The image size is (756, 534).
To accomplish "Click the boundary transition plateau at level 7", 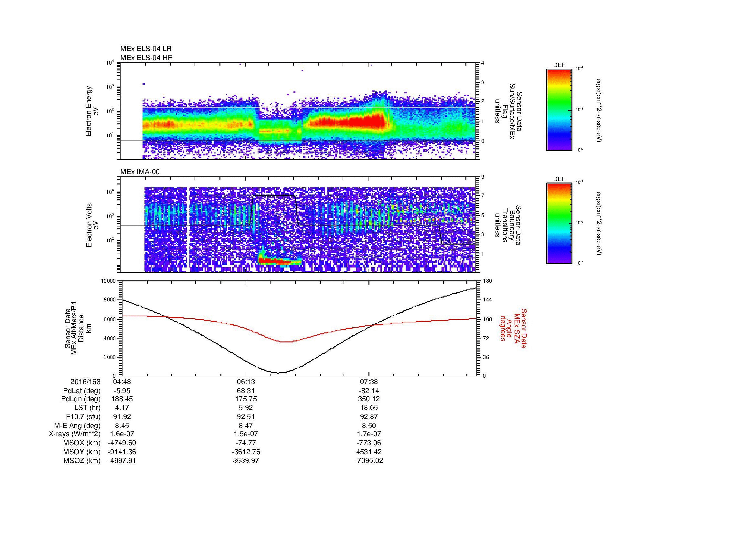I will (274, 195).
